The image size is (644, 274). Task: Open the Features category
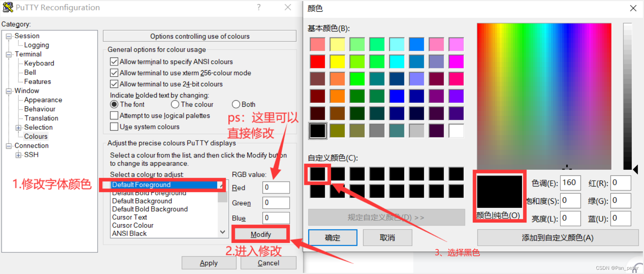tap(37, 82)
